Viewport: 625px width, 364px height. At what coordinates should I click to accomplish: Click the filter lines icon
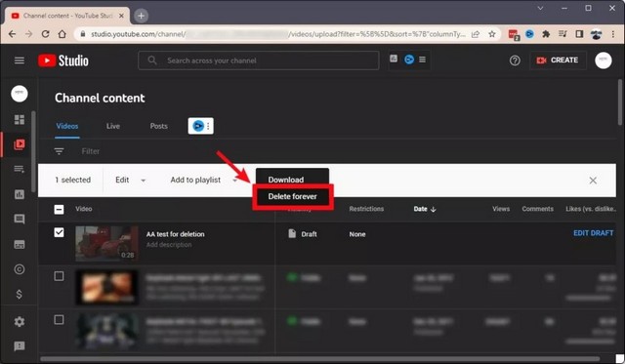[59, 151]
